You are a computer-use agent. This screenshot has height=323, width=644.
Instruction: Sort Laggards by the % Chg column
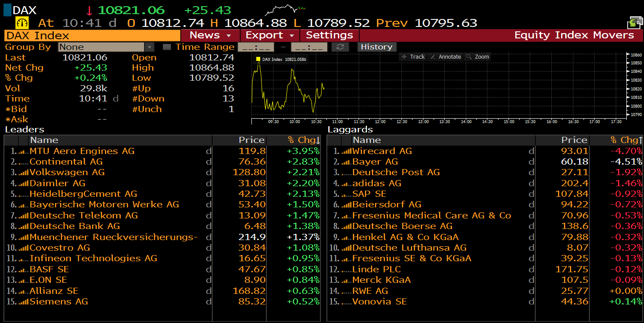pyautogui.click(x=617, y=140)
